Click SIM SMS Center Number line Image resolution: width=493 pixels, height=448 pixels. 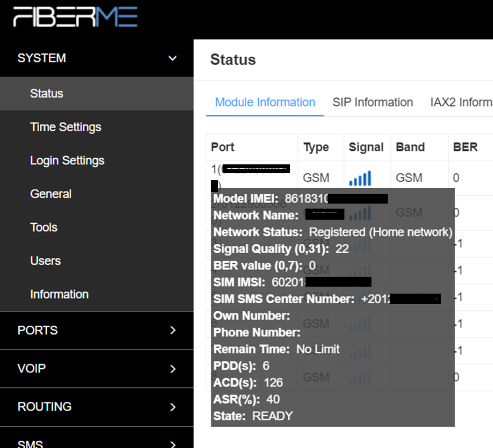[327, 299]
